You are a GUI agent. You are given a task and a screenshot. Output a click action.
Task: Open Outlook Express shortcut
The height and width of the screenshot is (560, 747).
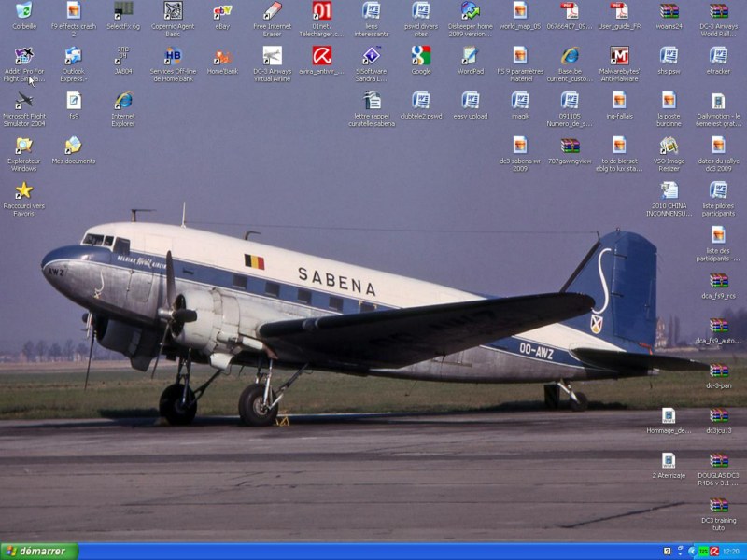click(74, 56)
